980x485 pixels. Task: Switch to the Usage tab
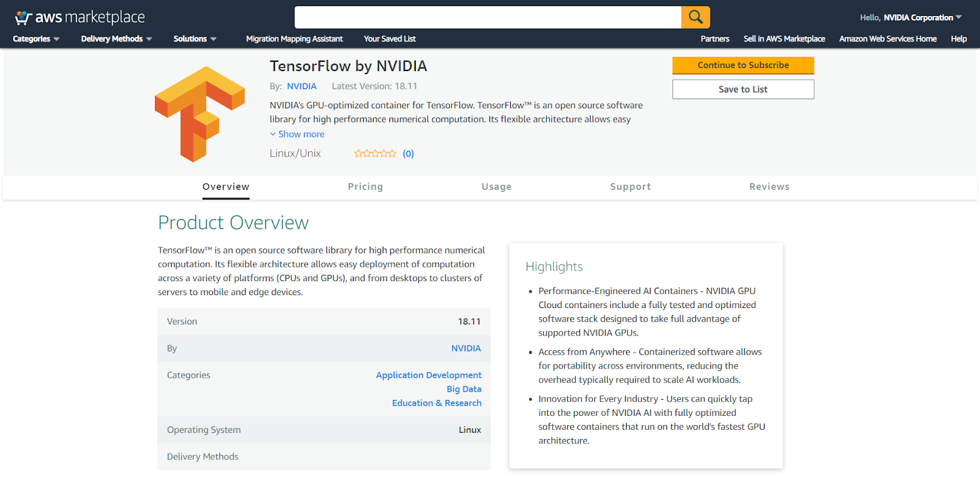point(496,187)
